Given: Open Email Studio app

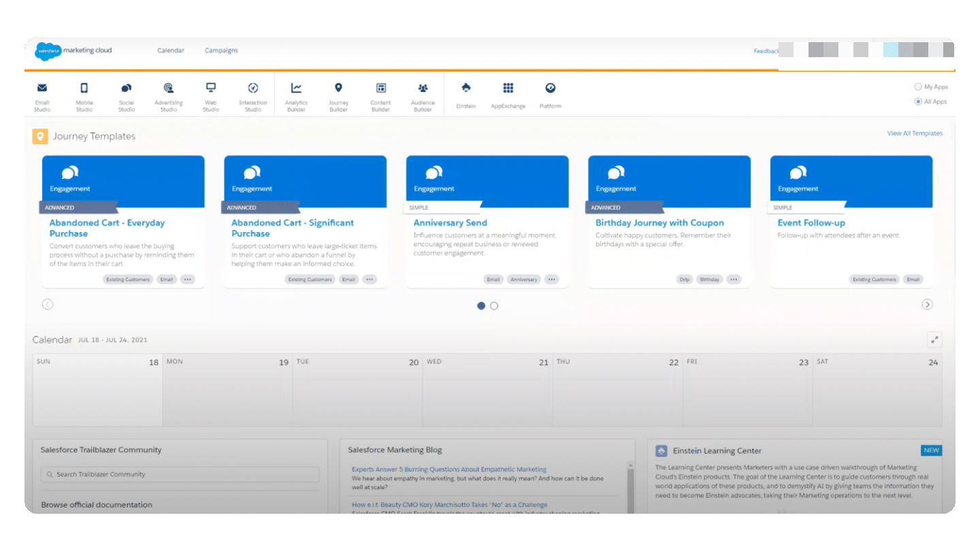Looking at the screenshot, I should 42,97.
